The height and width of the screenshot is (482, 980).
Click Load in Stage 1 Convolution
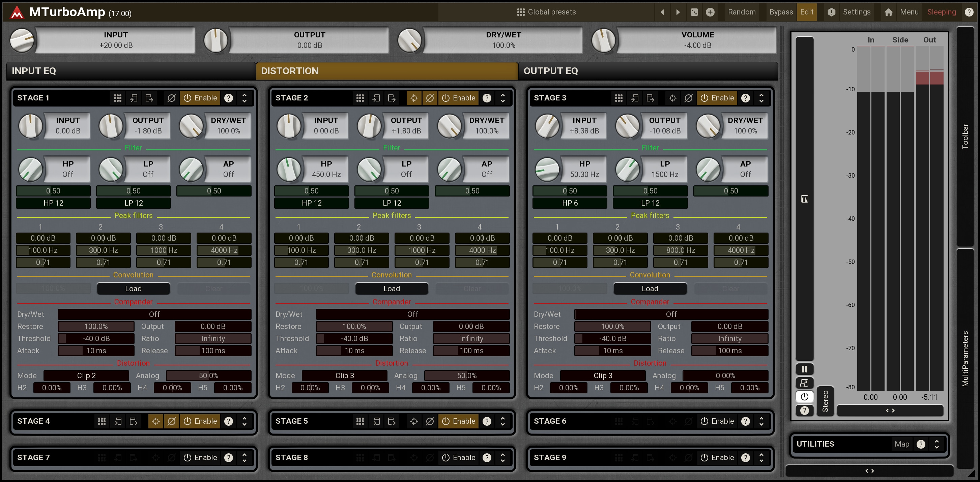(133, 289)
